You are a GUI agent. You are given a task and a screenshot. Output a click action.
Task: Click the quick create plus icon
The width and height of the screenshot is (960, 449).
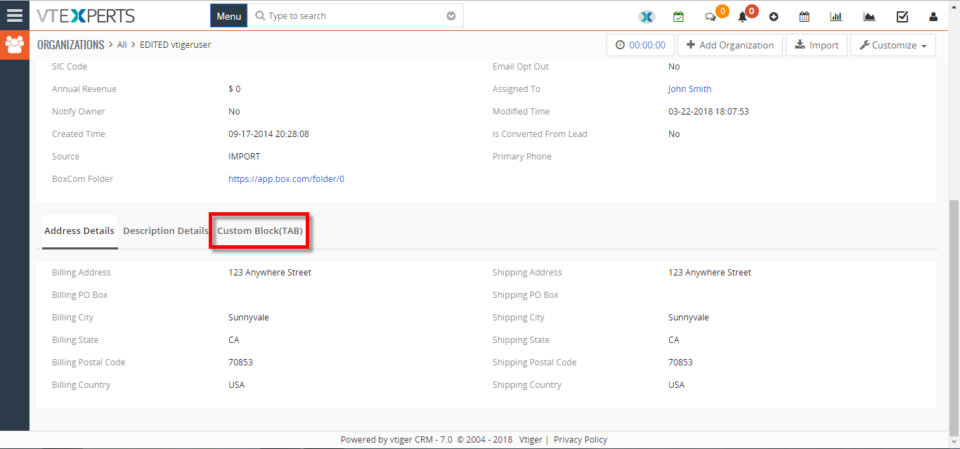(x=773, y=17)
